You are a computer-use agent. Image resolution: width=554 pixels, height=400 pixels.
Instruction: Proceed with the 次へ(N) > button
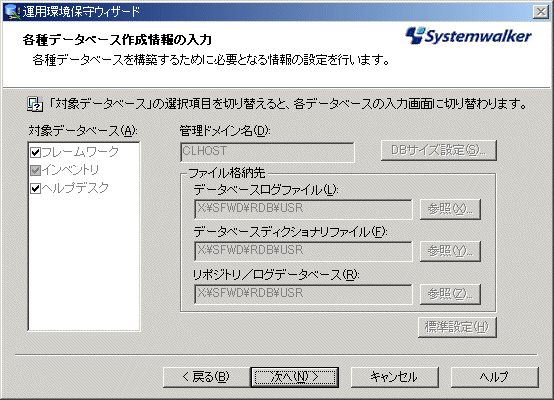[x=295, y=377]
